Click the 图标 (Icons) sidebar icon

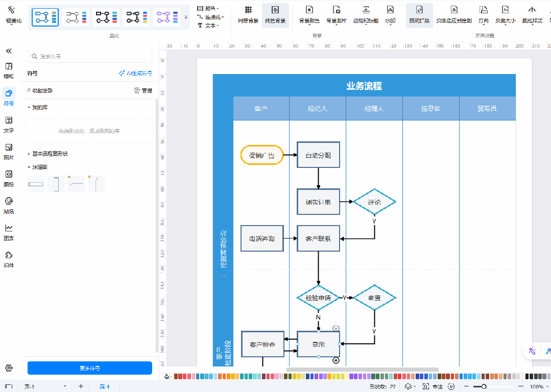tap(9, 178)
